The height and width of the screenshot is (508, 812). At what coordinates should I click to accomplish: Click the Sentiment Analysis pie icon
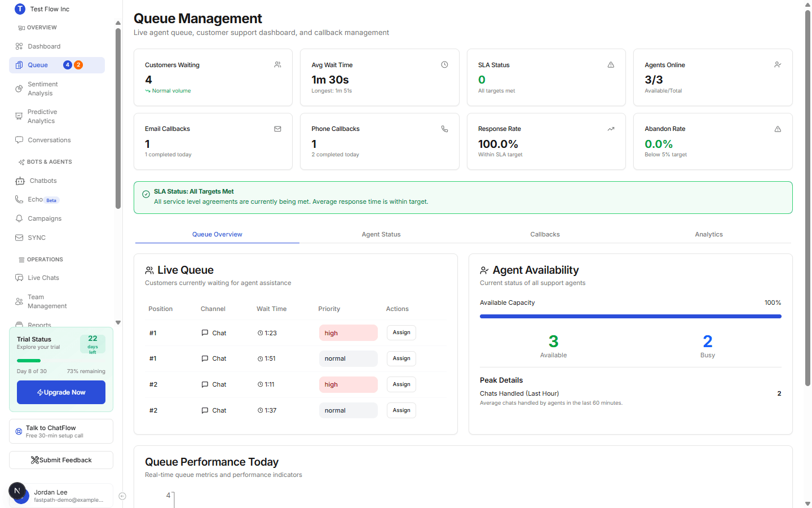[19, 89]
